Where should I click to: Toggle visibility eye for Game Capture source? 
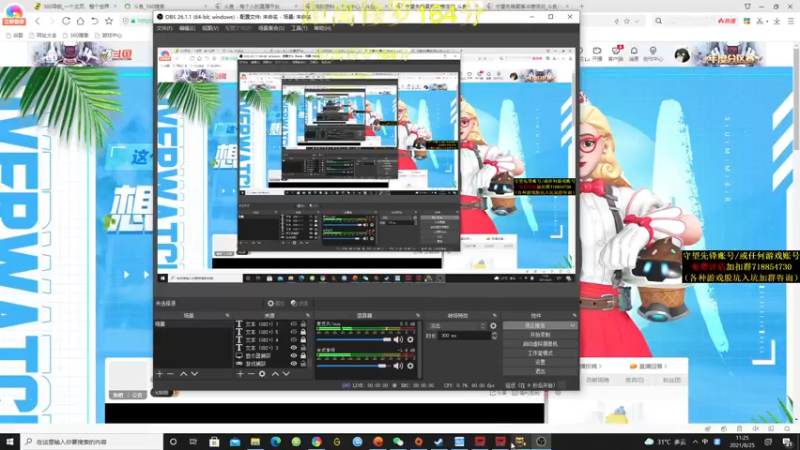click(293, 364)
